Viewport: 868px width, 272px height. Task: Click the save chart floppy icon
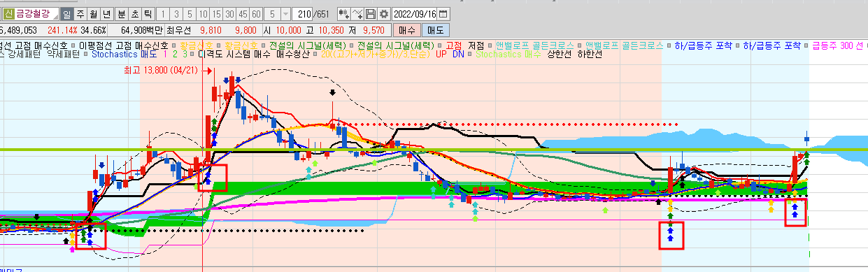coord(371,14)
